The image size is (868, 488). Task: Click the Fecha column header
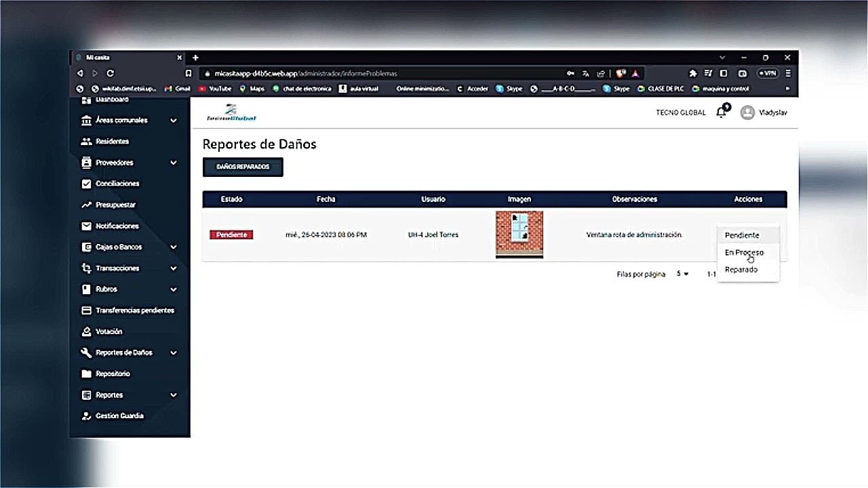[x=325, y=199]
